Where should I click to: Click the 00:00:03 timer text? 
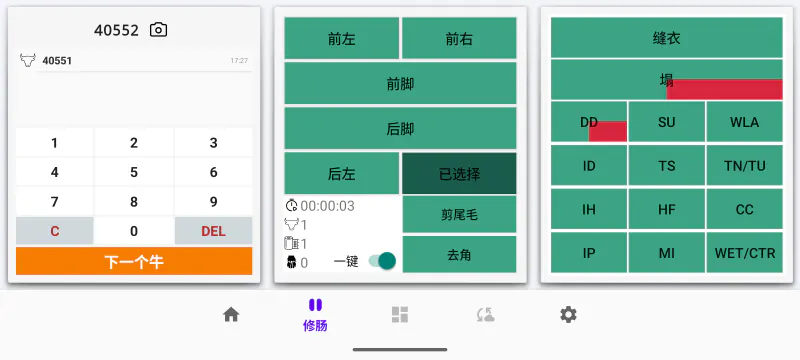coord(328,206)
